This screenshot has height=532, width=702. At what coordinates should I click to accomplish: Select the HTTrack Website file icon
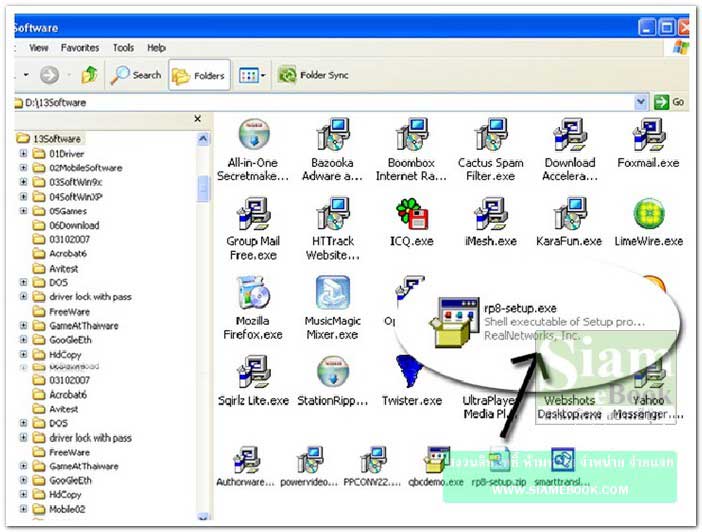[x=333, y=214]
